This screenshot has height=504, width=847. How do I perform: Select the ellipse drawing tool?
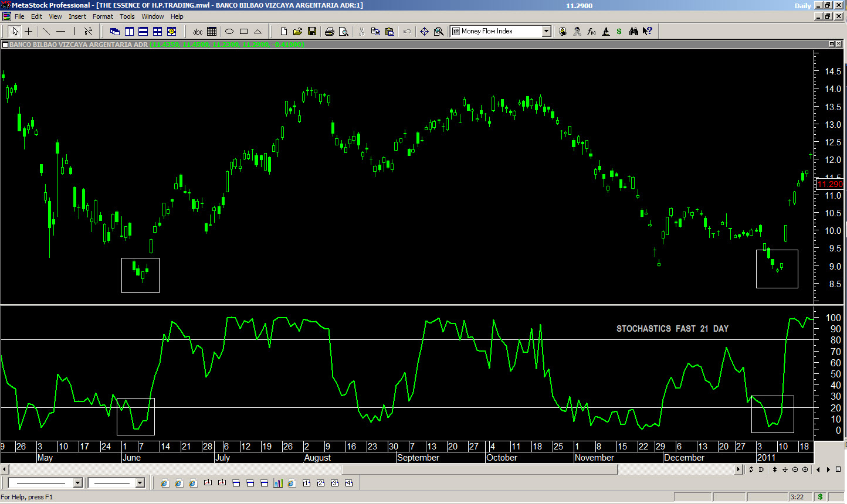tap(229, 32)
